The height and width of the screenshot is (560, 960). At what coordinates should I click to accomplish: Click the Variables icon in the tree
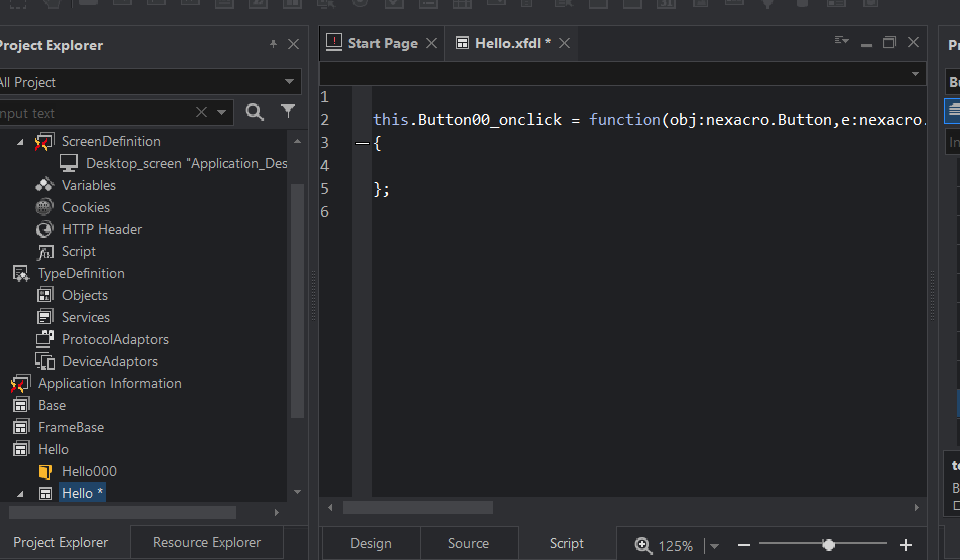[45, 185]
